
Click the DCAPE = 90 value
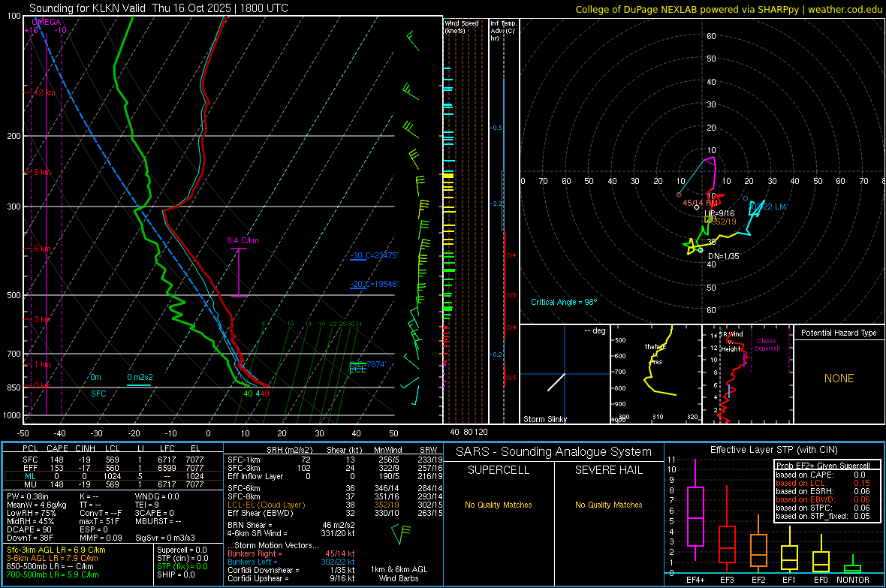click(29, 529)
